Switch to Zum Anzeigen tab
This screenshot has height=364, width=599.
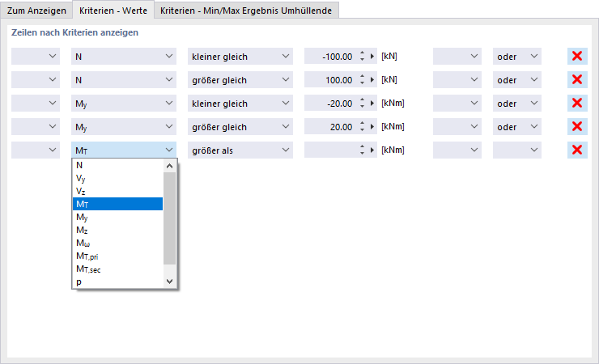[x=36, y=10]
